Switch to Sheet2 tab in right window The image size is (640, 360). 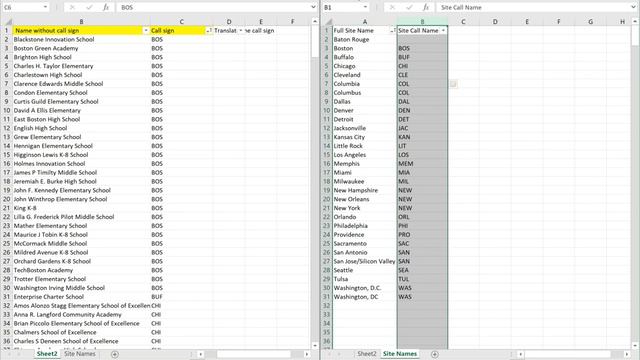[367, 354]
